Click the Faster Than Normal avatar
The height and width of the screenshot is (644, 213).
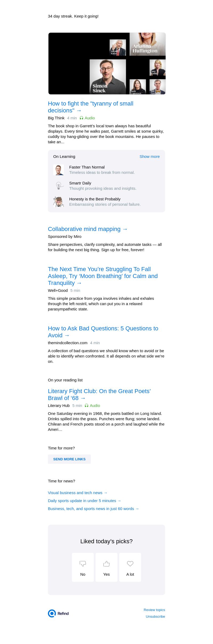[59, 170]
